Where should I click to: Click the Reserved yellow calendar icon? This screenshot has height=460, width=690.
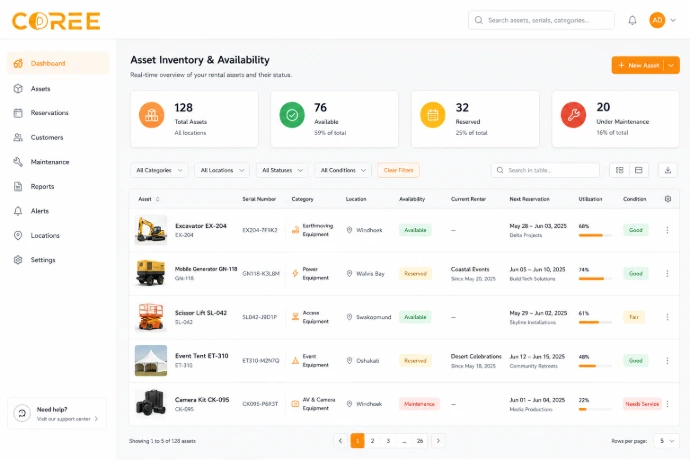(433, 115)
